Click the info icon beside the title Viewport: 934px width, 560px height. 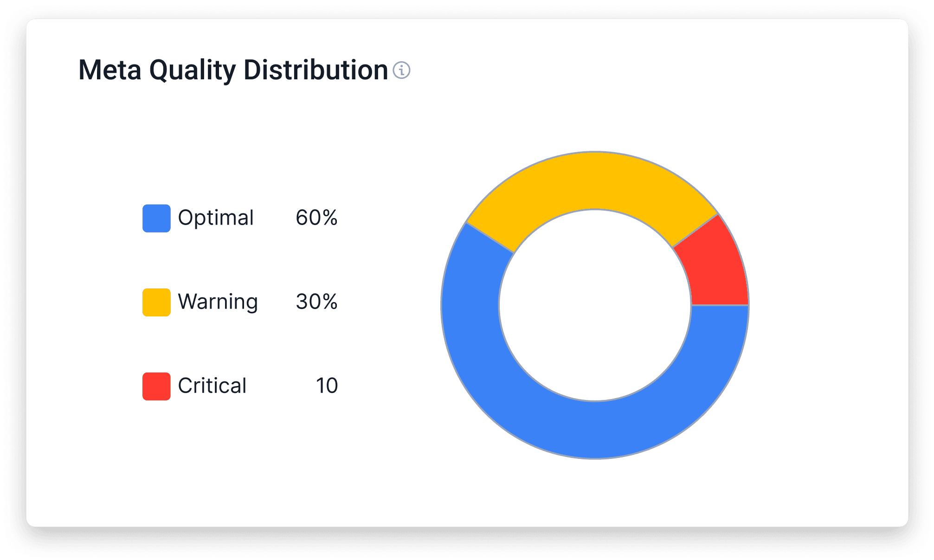tap(401, 71)
